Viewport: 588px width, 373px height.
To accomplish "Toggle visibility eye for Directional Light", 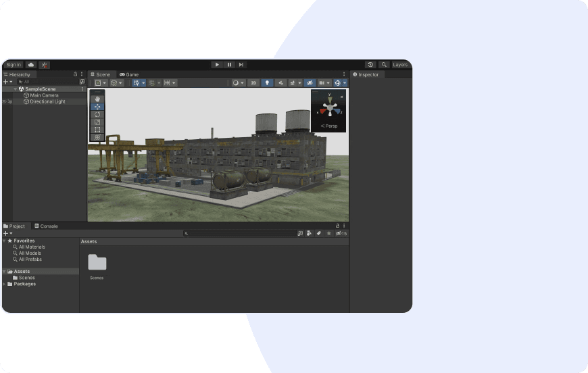I will tap(5, 101).
